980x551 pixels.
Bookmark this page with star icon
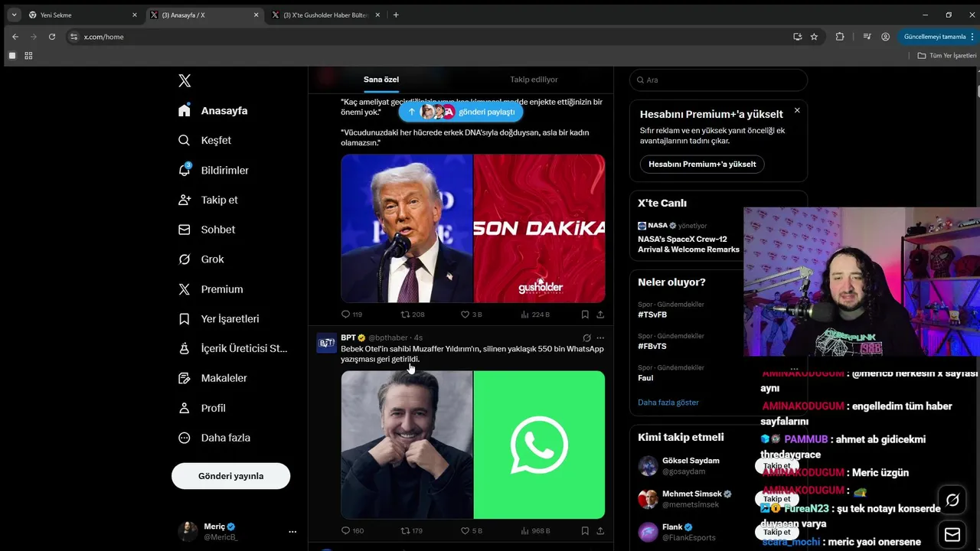[x=814, y=37]
